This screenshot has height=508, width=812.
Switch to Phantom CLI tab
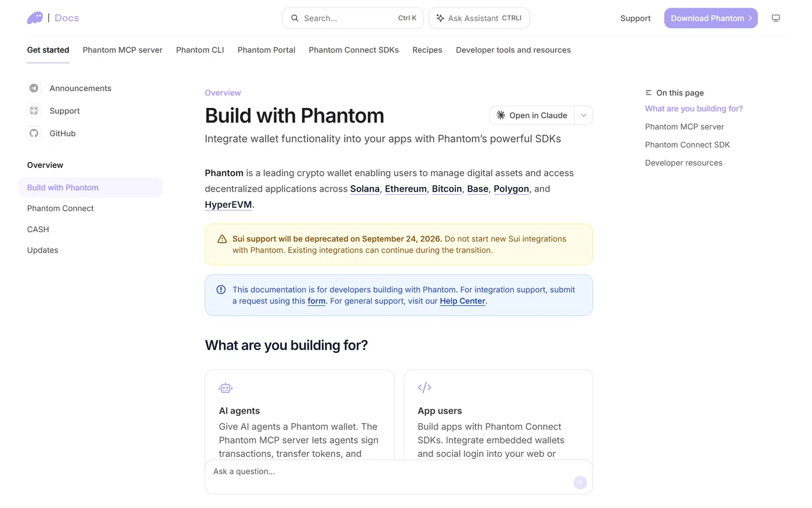(x=200, y=50)
